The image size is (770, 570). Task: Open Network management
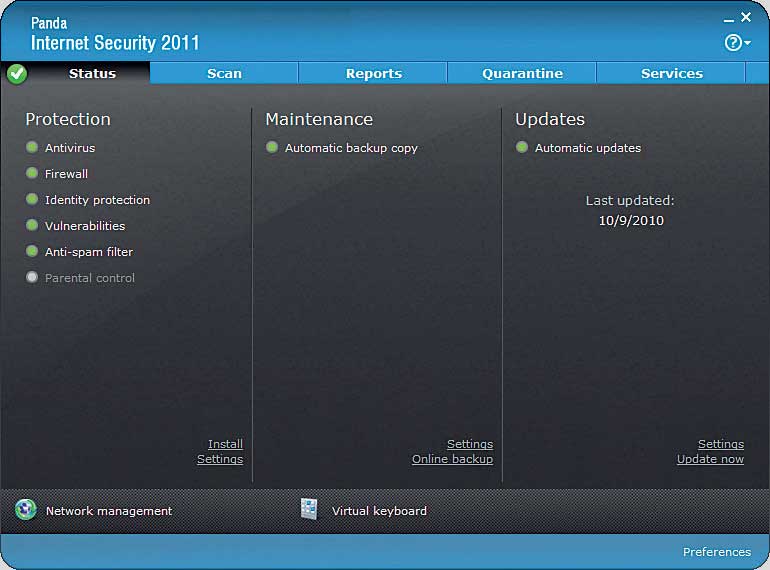pyautogui.click(x=109, y=511)
